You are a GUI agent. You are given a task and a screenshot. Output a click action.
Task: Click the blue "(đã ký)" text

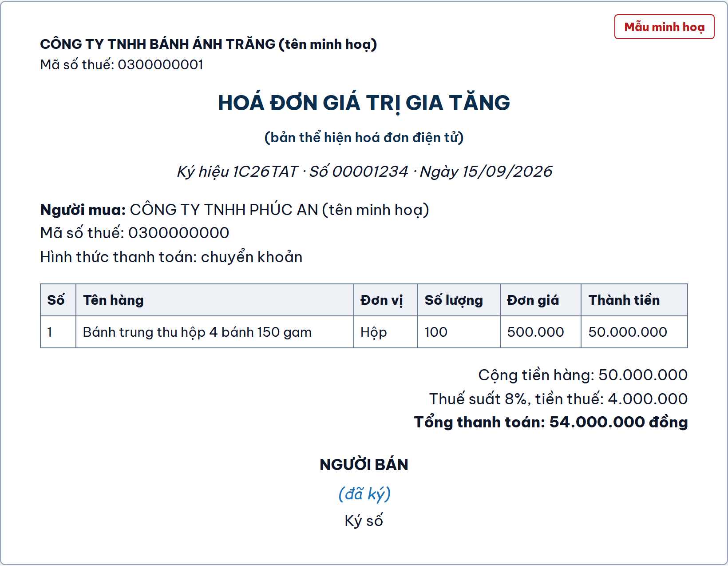click(x=364, y=494)
